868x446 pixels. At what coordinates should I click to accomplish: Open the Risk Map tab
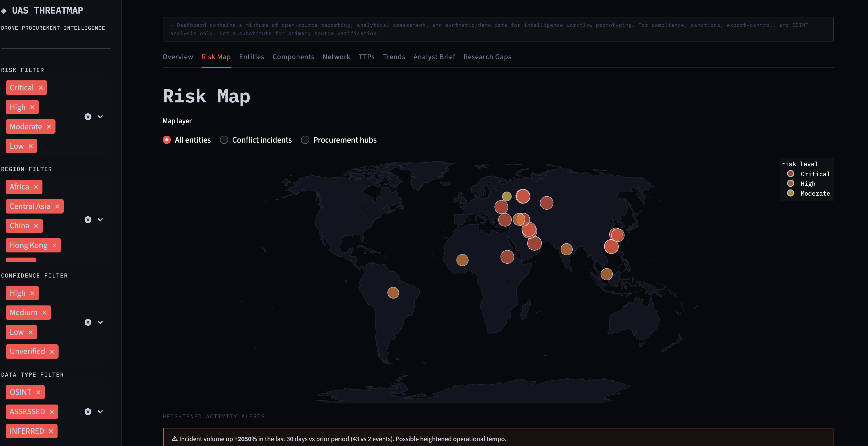[x=216, y=57]
